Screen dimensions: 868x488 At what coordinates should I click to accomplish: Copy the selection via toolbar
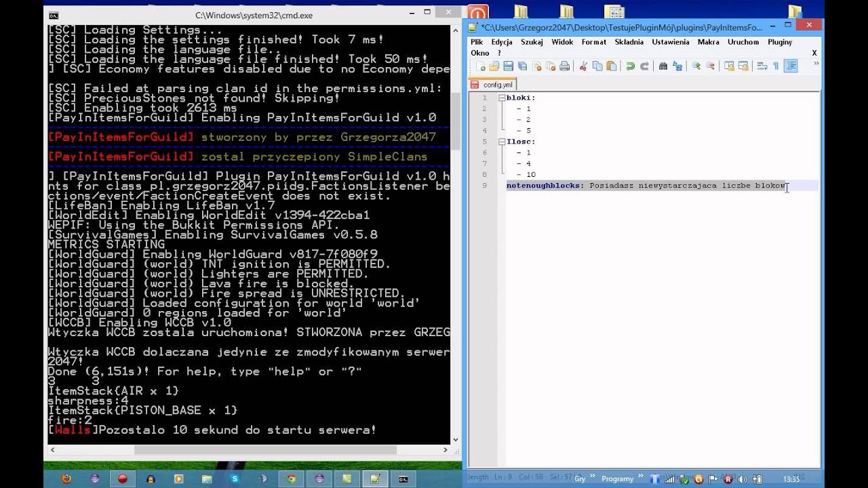coord(597,66)
